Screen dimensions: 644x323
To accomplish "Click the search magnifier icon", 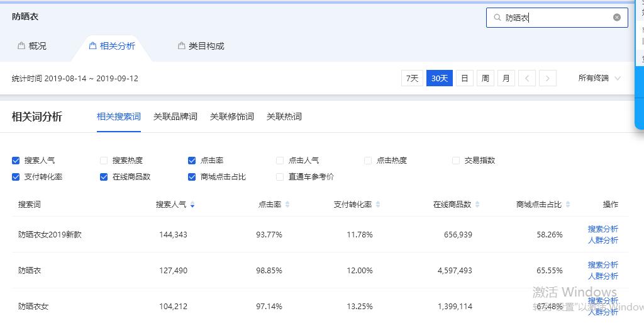I will click(x=497, y=17).
